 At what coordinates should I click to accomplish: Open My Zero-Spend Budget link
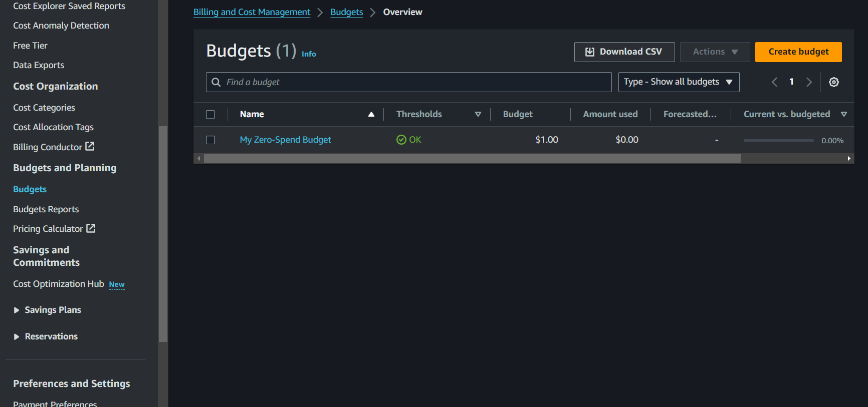coord(285,140)
